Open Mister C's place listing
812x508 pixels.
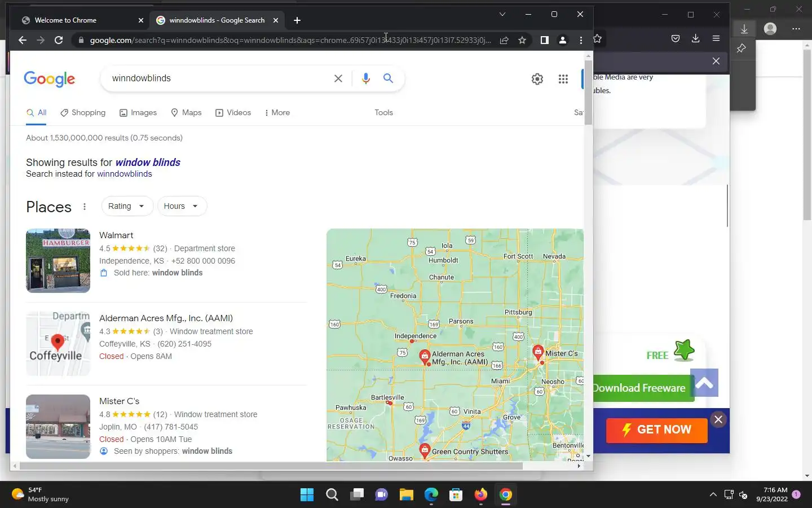pyautogui.click(x=119, y=401)
